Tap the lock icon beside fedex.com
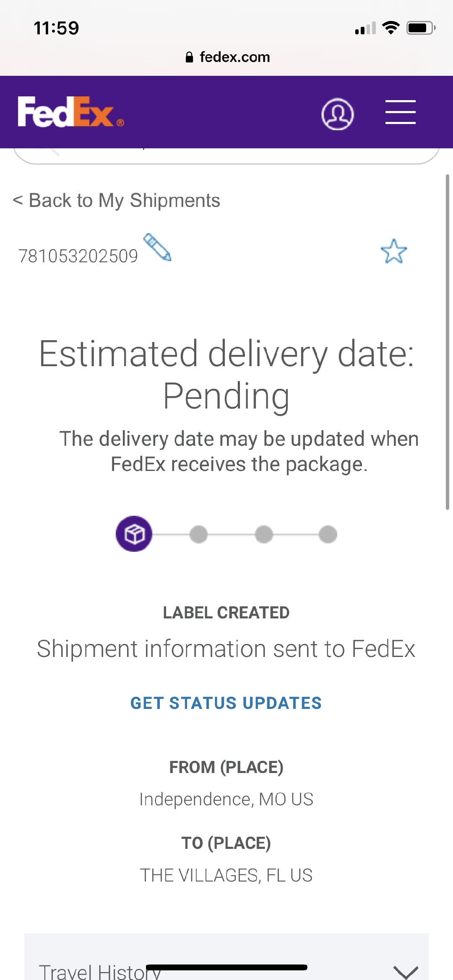Image resolution: width=453 pixels, height=980 pixels. 189,57
